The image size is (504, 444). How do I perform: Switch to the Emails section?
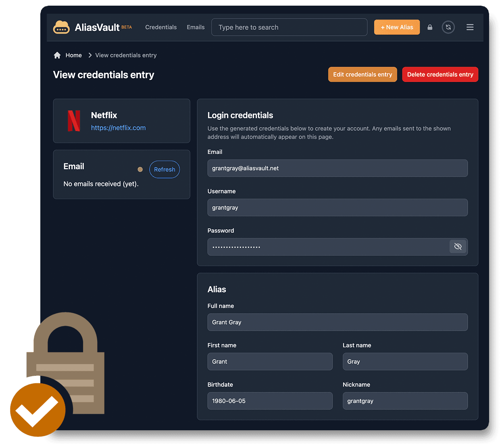pos(196,27)
